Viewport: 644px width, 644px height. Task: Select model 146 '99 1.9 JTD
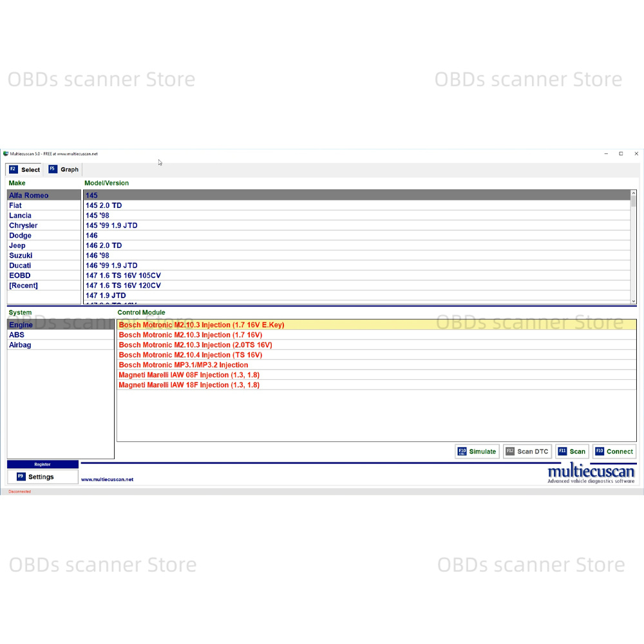pos(357,265)
